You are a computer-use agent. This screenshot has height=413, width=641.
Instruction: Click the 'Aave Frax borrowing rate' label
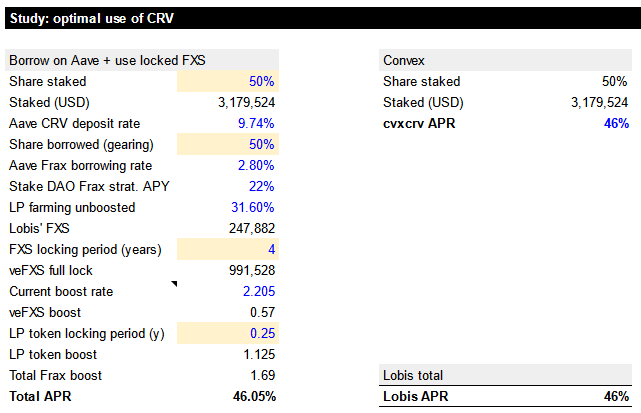tap(81, 166)
